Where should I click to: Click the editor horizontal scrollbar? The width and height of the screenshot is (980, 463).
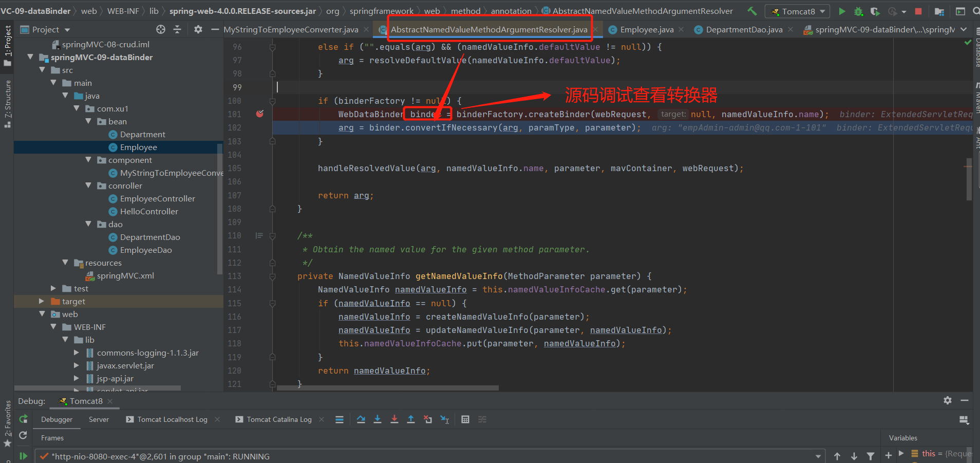coord(387,388)
